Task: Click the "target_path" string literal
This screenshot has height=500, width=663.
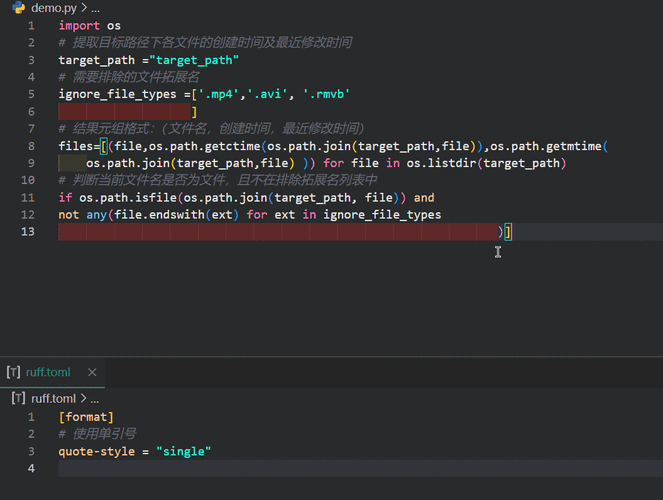Action: click(194, 60)
